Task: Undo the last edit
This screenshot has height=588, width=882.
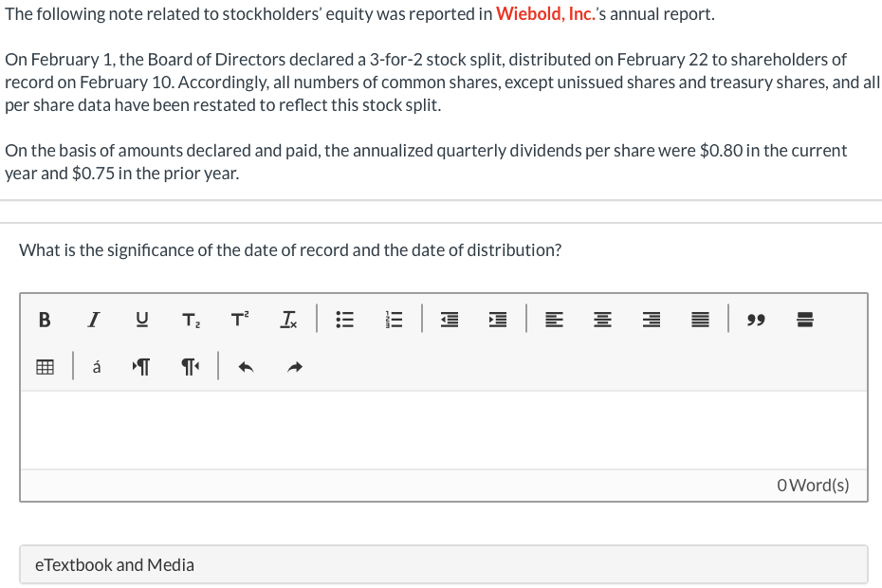Action: click(246, 367)
